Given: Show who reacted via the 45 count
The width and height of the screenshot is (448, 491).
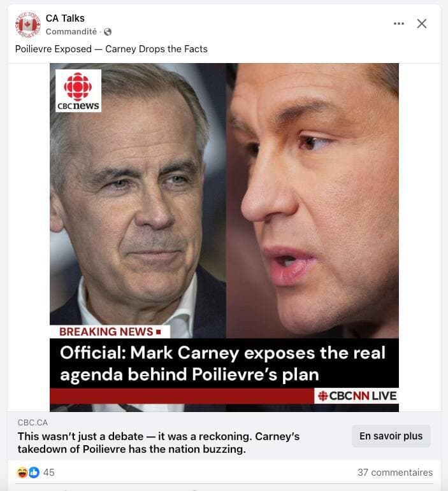Looking at the screenshot, I should (x=48, y=472).
